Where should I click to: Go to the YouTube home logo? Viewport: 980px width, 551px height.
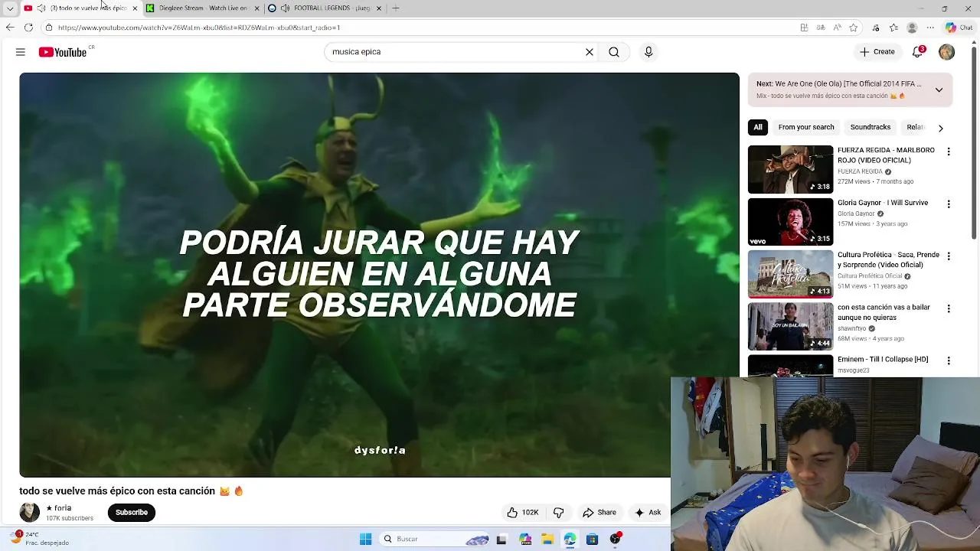tap(63, 52)
